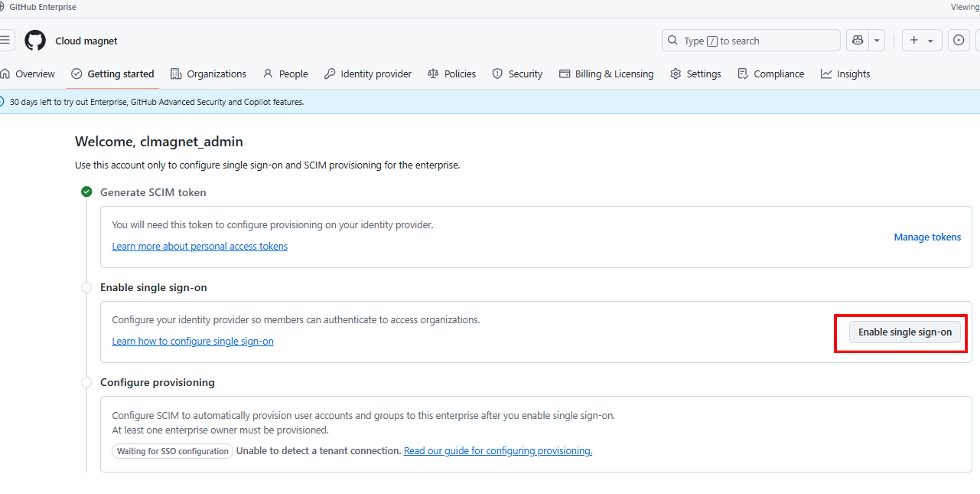Image resolution: width=980 pixels, height=494 pixels.
Task: Click the GitHub Enterprise header text
Action: click(43, 7)
